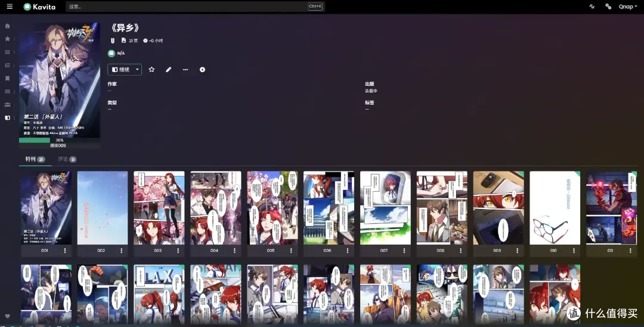This screenshot has height=327, width=644.
Task: Open kebab menu for chapter 007
Action: 404,250
